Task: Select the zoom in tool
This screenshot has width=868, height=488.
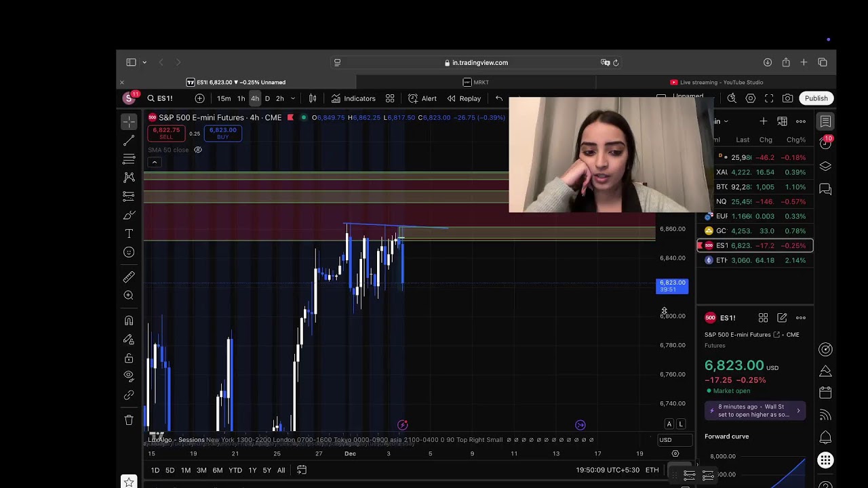Action: point(129,296)
